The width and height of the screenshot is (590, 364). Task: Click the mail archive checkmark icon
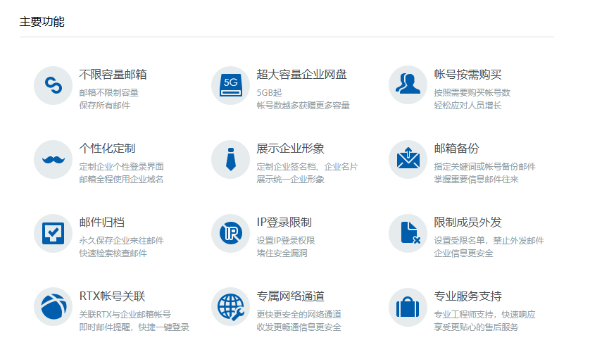pyautogui.click(x=54, y=233)
